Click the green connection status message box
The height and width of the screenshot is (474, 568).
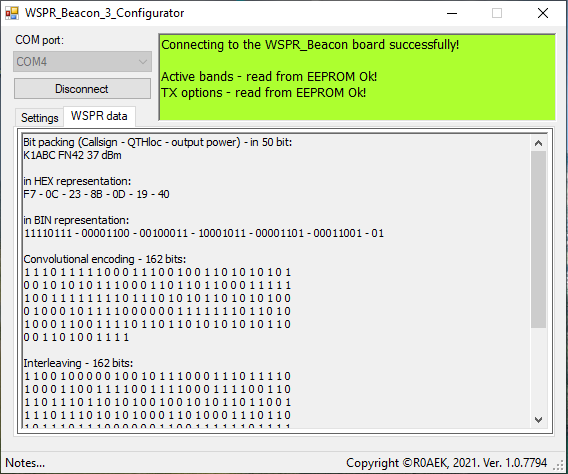pos(357,77)
